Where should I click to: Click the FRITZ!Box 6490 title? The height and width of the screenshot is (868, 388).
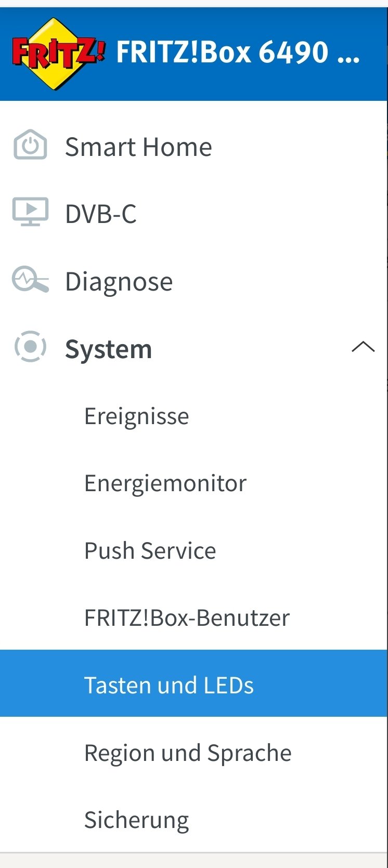[238, 52]
